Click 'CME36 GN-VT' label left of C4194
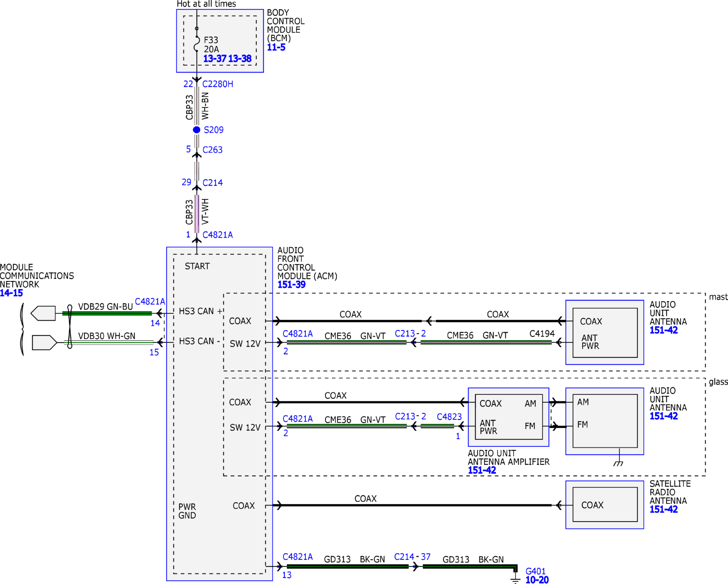The width and height of the screenshot is (728, 584). [477, 335]
